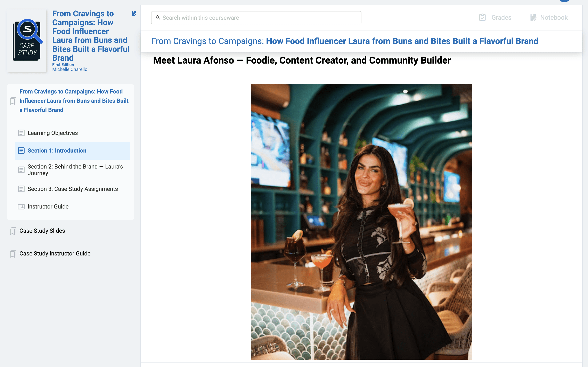Click the Learning Objectives page icon

click(x=21, y=133)
